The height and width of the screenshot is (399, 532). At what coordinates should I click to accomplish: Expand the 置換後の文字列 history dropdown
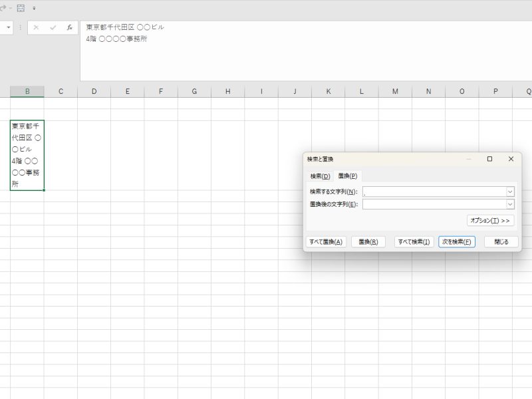(x=510, y=204)
